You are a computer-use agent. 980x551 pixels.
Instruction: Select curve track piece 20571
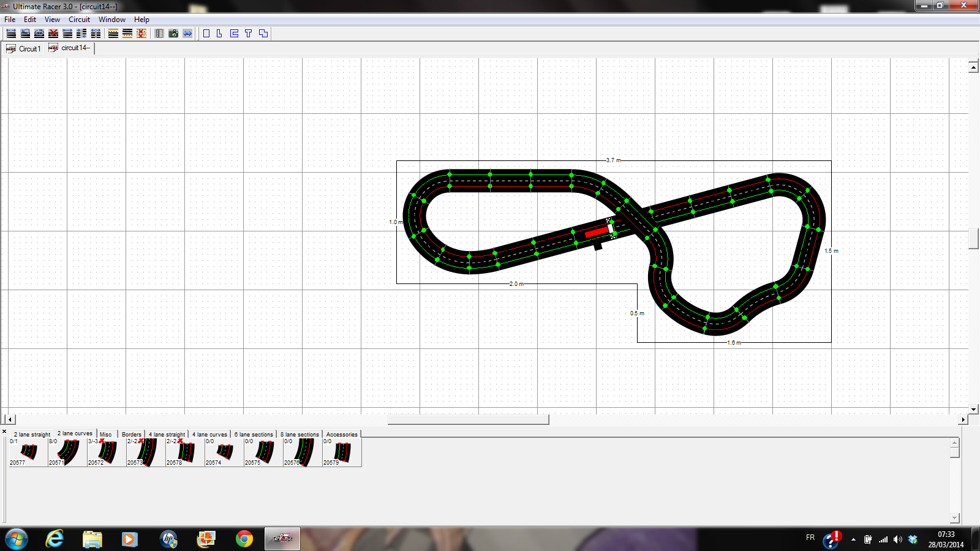[67, 452]
